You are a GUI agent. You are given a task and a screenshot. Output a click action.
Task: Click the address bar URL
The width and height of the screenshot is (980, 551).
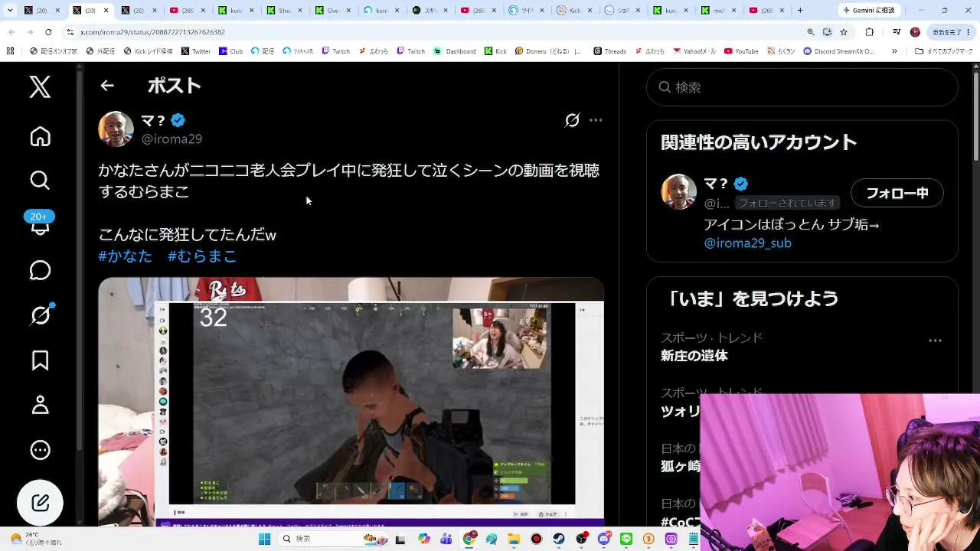point(152,32)
